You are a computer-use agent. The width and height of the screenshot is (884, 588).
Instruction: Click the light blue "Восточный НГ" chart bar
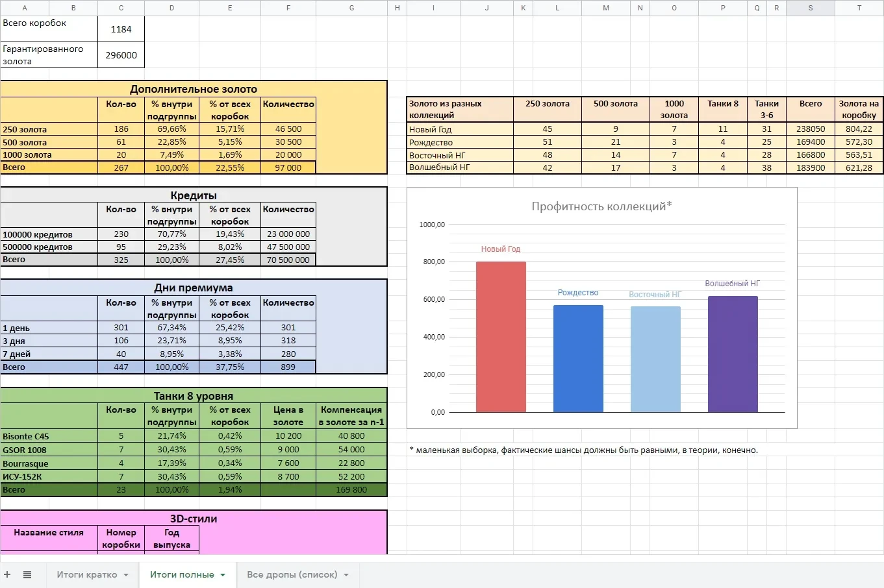655,359
